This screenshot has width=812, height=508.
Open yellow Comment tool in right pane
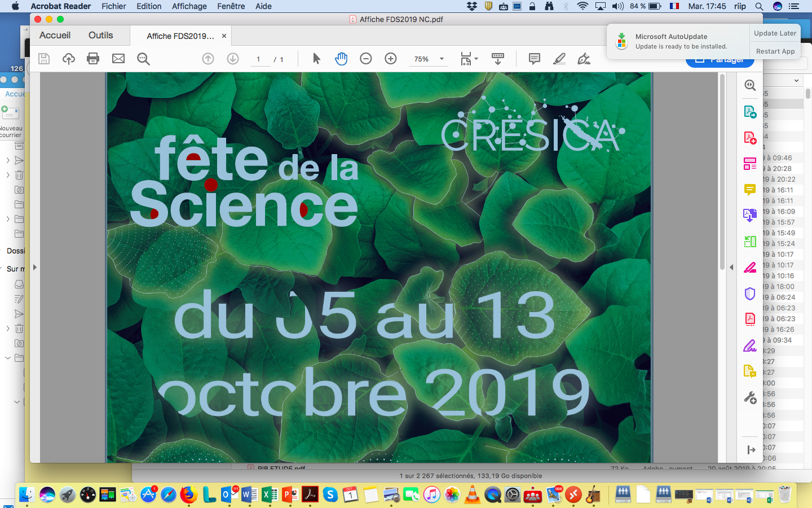click(750, 190)
